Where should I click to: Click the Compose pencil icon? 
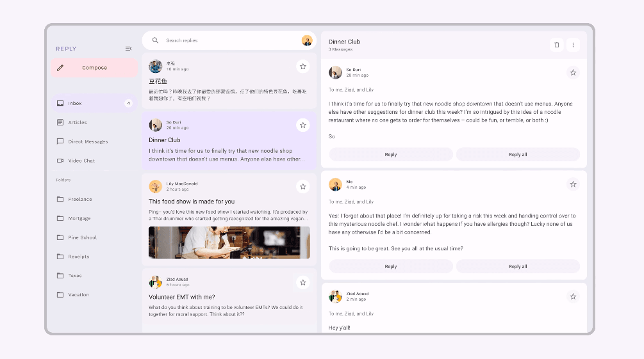[x=60, y=68]
